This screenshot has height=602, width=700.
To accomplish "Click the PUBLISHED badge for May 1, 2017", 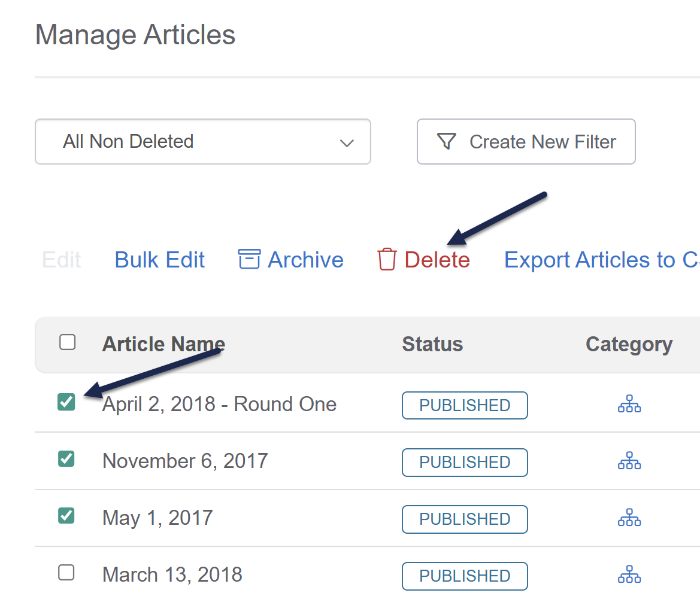I will pos(465,519).
